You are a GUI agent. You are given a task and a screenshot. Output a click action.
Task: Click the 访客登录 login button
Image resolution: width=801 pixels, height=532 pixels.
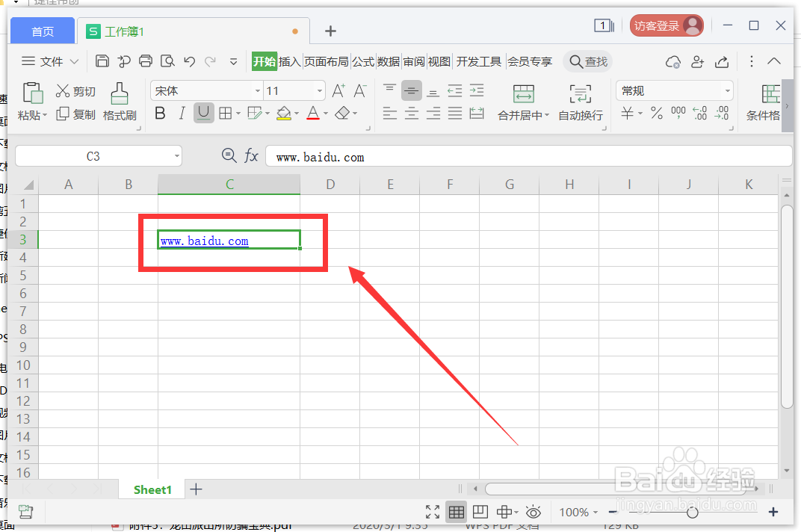[x=667, y=25]
